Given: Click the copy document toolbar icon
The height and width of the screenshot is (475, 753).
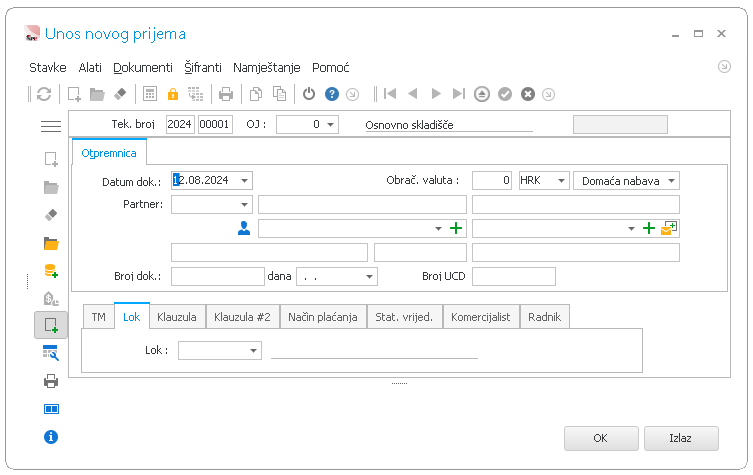Looking at the screenshot, I should point(256,94).
